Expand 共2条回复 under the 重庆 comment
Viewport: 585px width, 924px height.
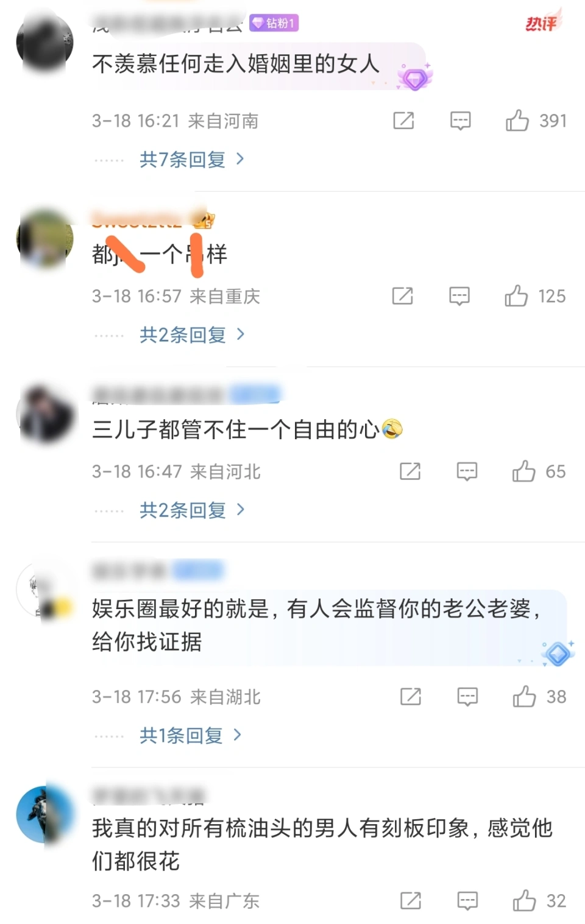click(x=192, y=334)
